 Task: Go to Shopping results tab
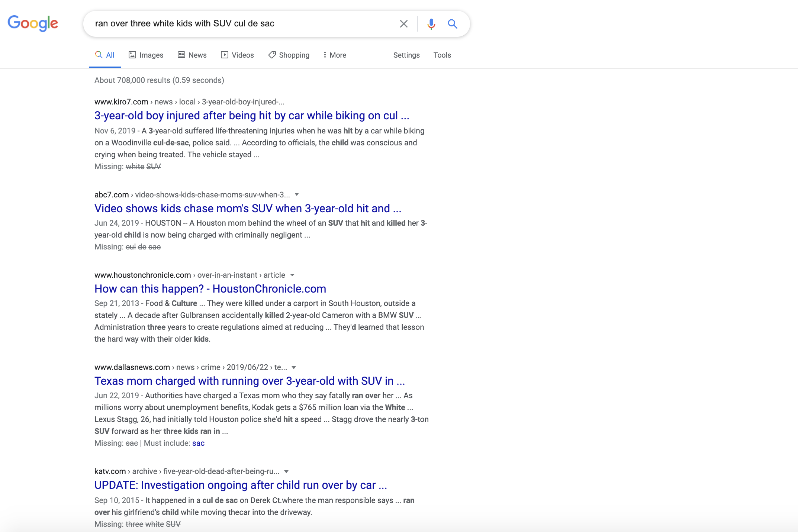click(289, 55)
